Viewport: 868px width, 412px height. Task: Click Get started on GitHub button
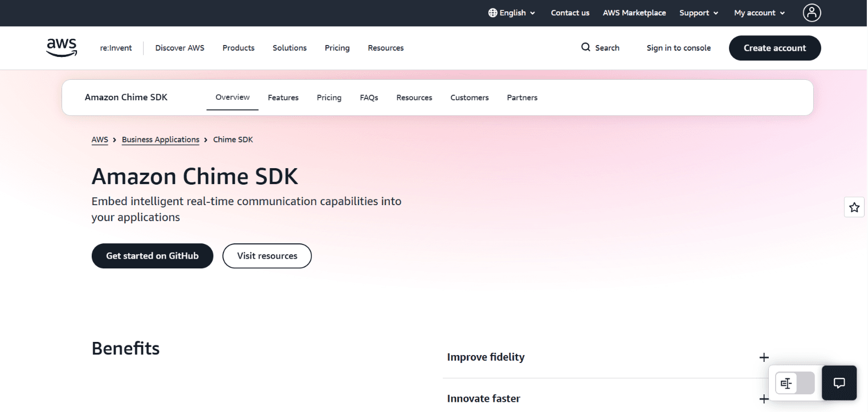coord(152,256)
